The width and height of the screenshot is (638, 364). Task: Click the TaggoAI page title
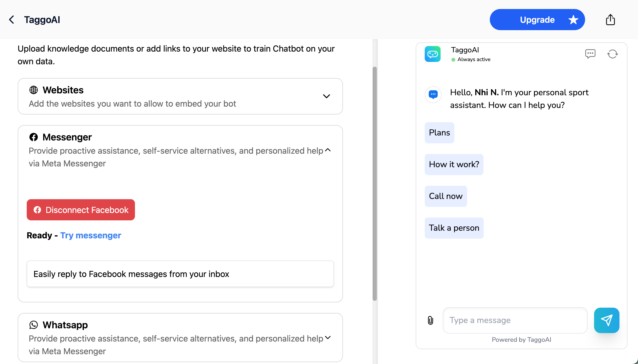42,20
